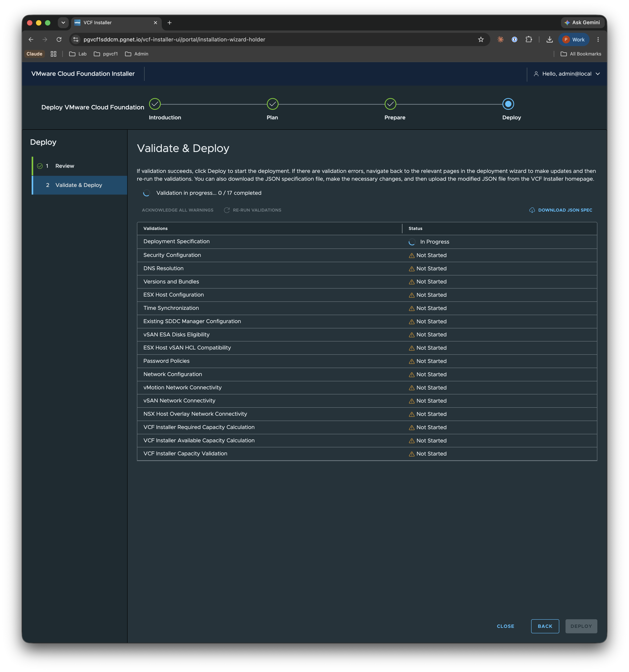
Task: Click the Deploy step circle indicator
Action: [x=508, y=104]
